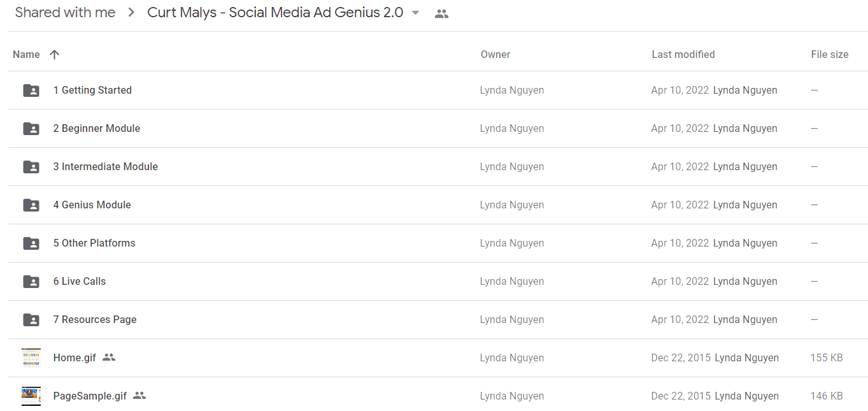Select the 6 Live Calls folder icon
The image size is (868, 411).
point(31,282)
